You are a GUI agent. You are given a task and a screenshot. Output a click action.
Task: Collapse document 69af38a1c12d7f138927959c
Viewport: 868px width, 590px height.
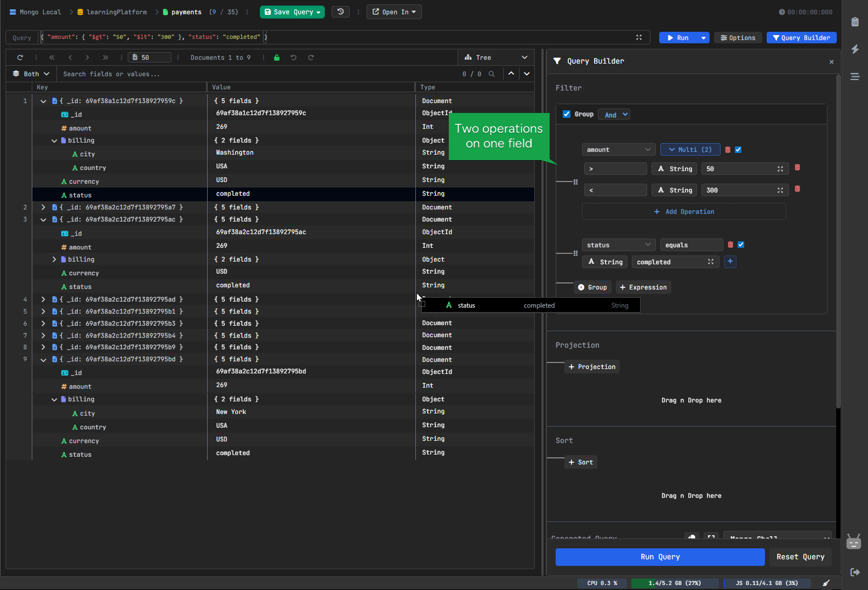tap(43, 101)
